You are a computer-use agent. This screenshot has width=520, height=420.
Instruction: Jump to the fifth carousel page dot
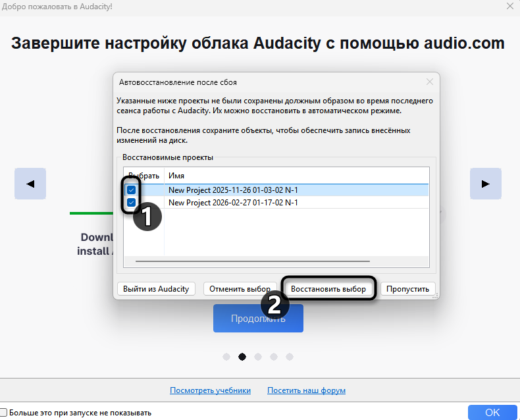(290, 357)
